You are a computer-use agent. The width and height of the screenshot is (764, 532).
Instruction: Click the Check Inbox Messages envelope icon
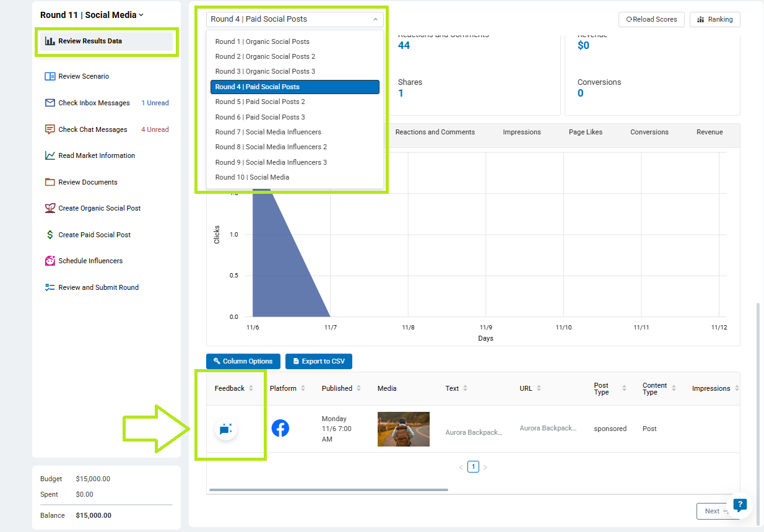click(x=50, y=103)
